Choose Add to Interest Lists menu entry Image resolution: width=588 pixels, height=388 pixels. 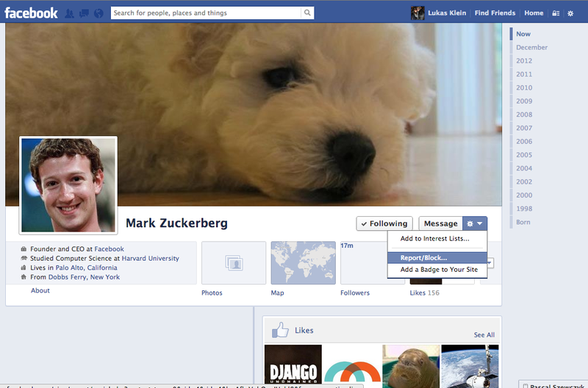coord(437,238)
